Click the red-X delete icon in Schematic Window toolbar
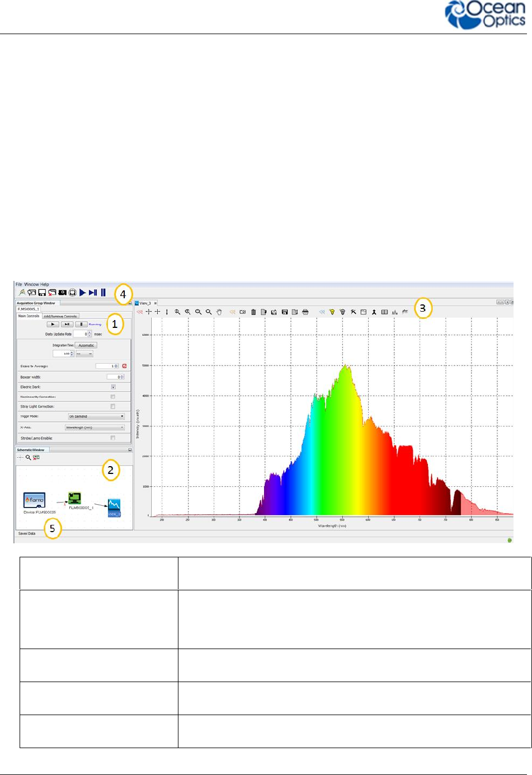Viewport: 532px width, 775px height. point(36,457)
